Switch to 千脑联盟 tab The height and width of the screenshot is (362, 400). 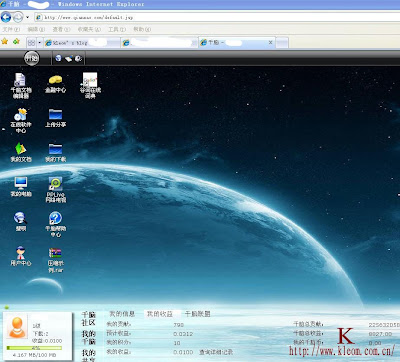(197, 314)
